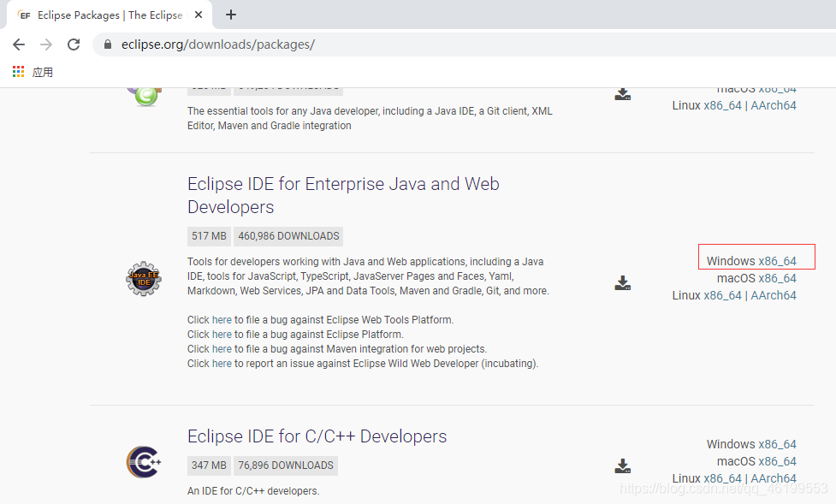Click Windows x86_64 link for C/C++ package
The image size is (836, 504).
tap(777, 444)
